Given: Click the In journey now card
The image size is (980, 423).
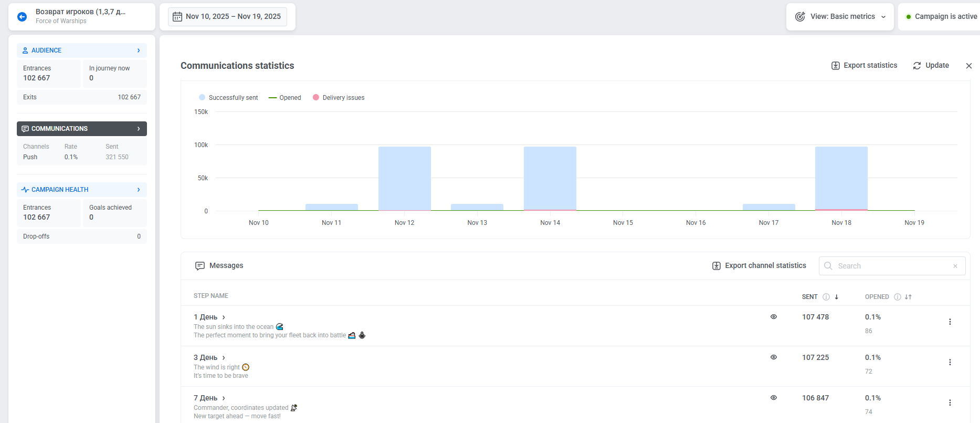Looking at the screenshot, I should tap(115, 74).
